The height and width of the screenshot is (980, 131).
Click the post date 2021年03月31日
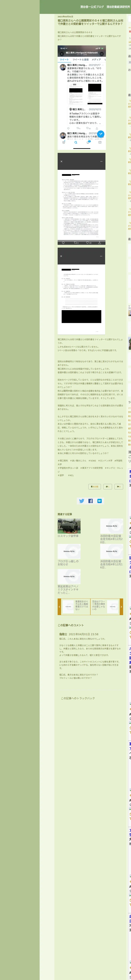tap(65, 16)
